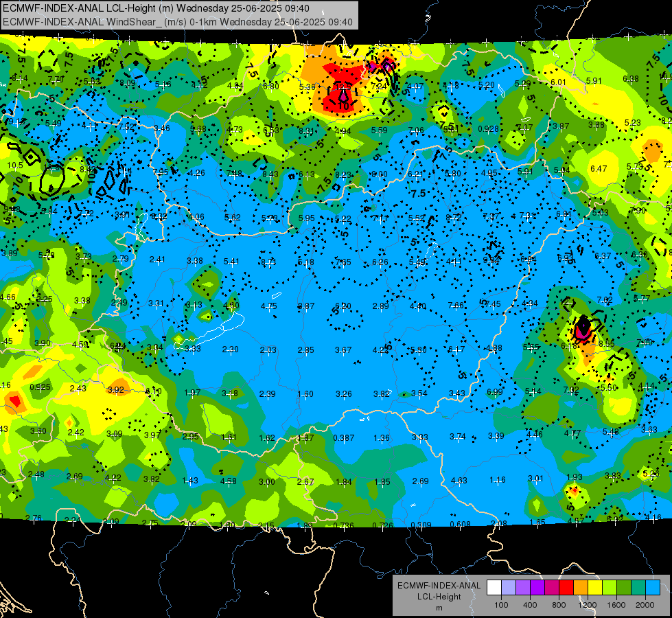The height and width of the screenshot is (618, 672).
Task: Click the red legend swatch
Action: point(566,588)
